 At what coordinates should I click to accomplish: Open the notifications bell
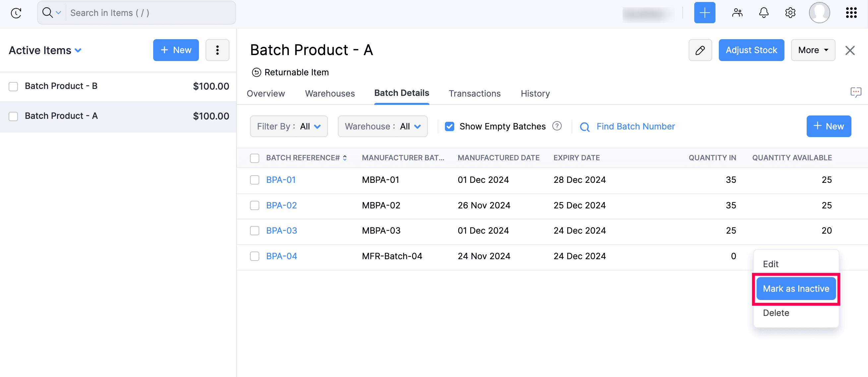pos(764,13)
